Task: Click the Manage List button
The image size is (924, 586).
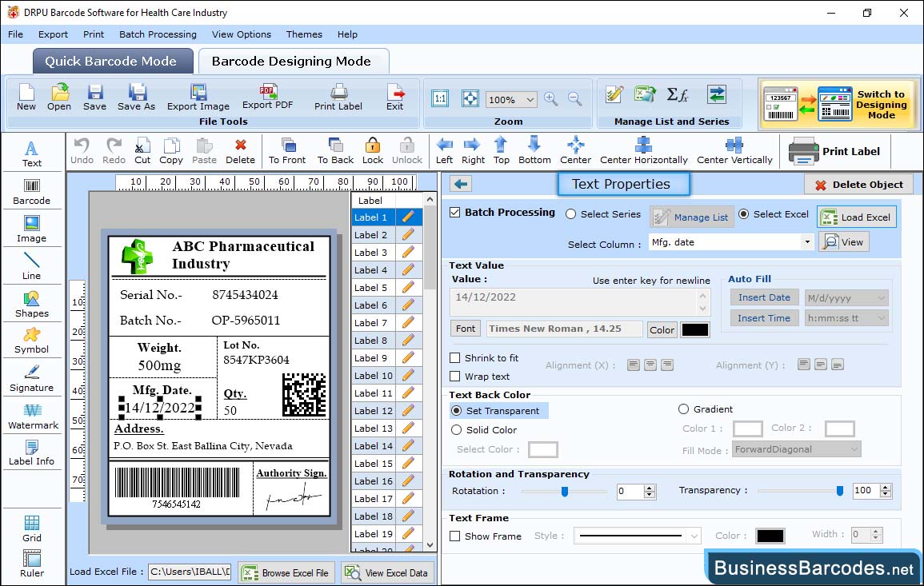Action: pos(692,217)
